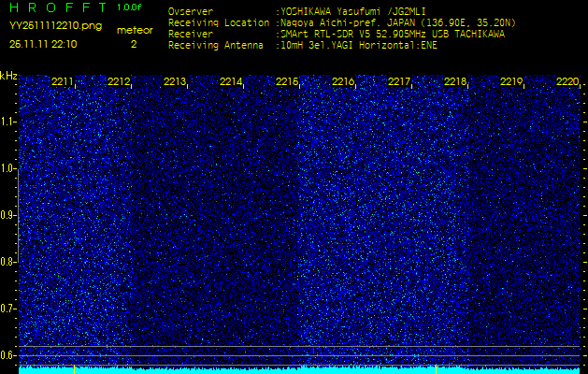The height and width of the screenshot is (374, 588).
Task: Click the 1.1 frequency axis label
Action: coord(8,122)
